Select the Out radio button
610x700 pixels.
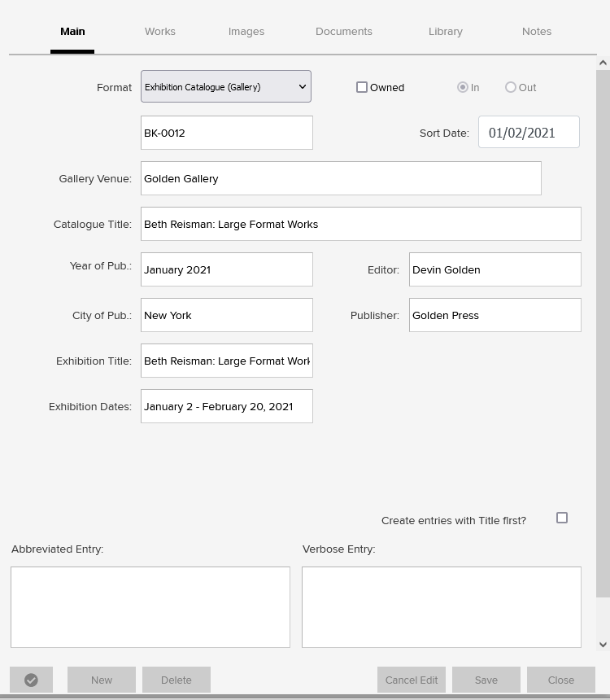click(511, 87)
